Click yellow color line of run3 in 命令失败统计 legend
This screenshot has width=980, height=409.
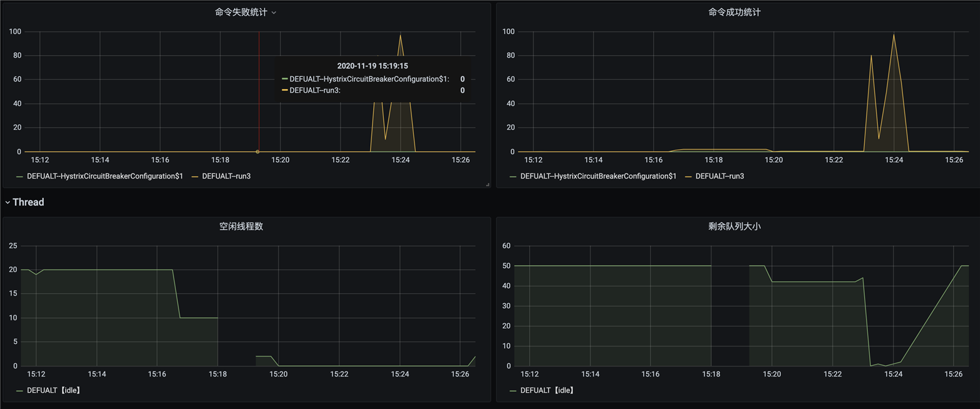[195, 177]
